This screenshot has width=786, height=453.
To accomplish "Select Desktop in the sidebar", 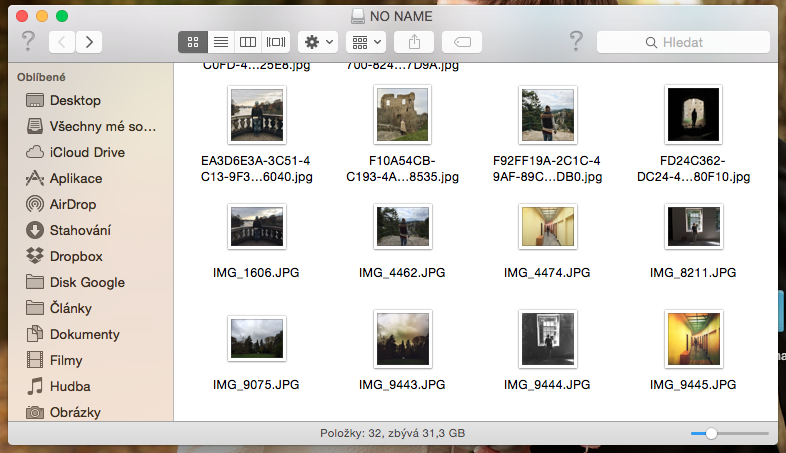I will click(x=75, y=100).
